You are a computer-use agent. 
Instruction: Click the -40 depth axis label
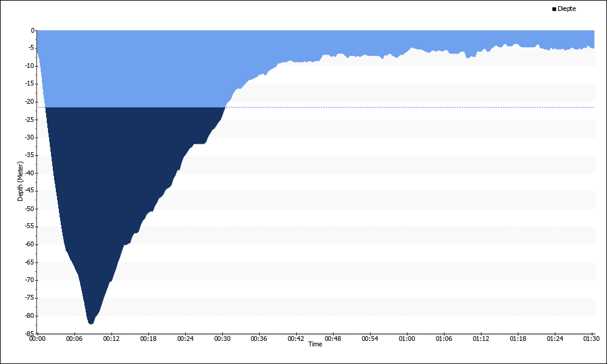[30, 173]
